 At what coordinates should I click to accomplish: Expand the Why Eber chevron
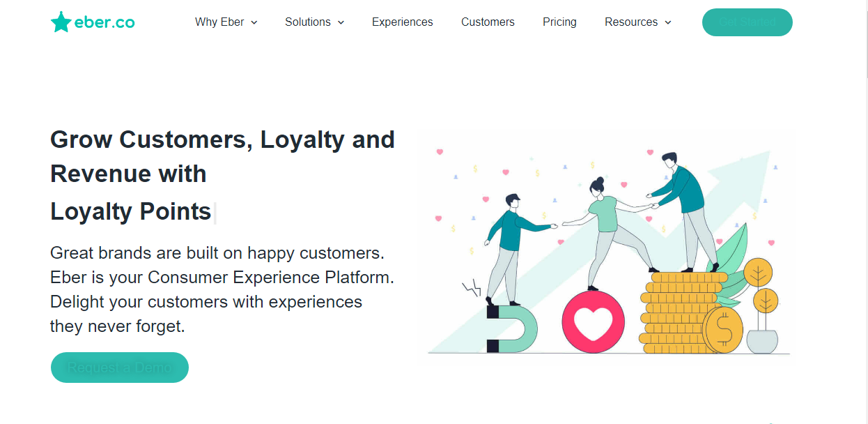(254, 22)
